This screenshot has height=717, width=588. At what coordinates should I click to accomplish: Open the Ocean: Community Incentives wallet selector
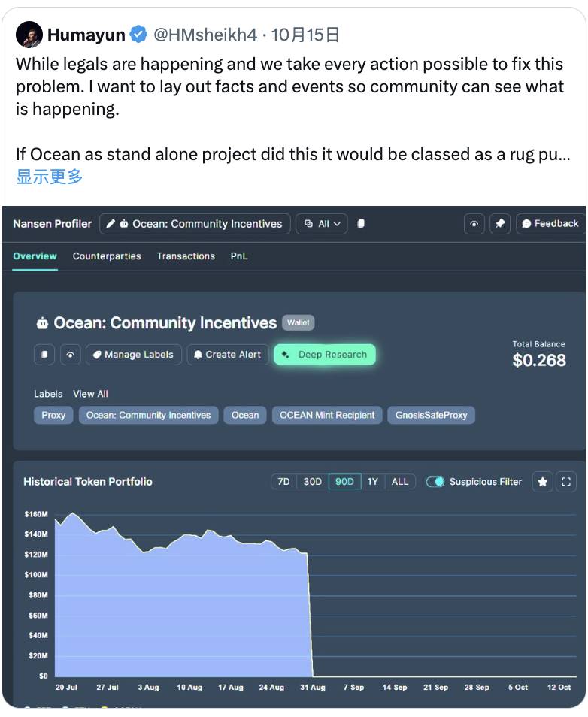pos(195,224)
